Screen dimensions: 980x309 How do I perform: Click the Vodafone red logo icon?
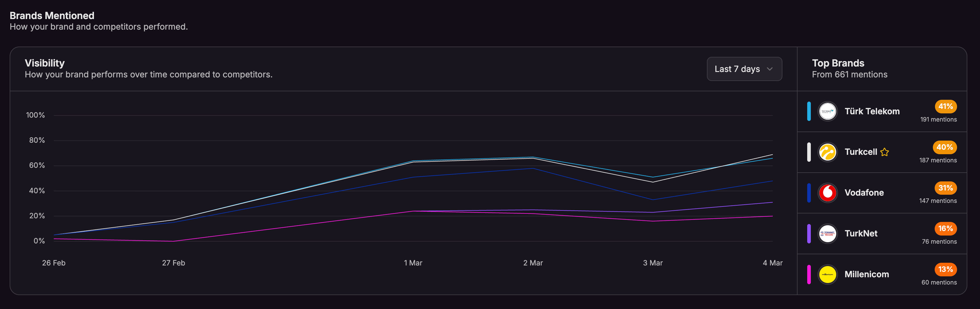coord(827,193)
